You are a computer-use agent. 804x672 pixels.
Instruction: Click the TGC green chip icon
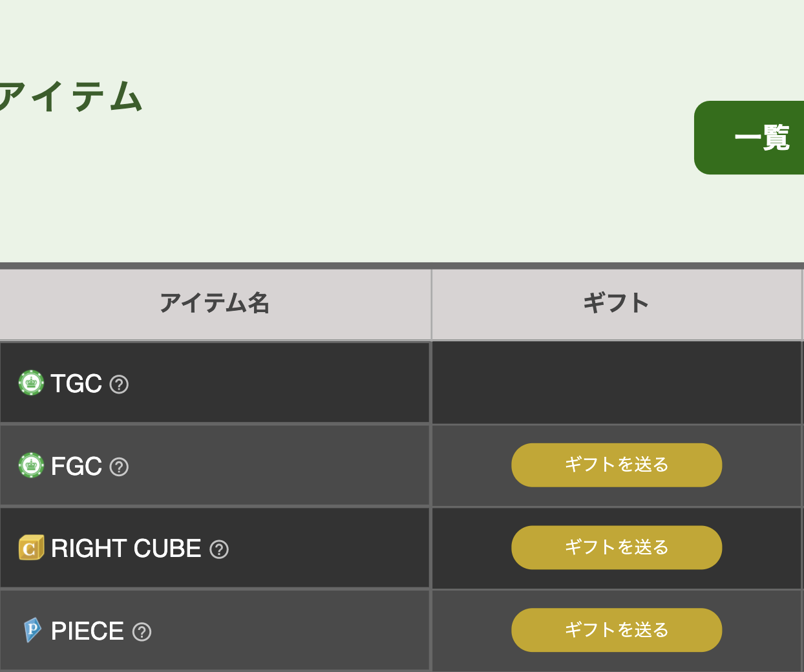point(31,383)
